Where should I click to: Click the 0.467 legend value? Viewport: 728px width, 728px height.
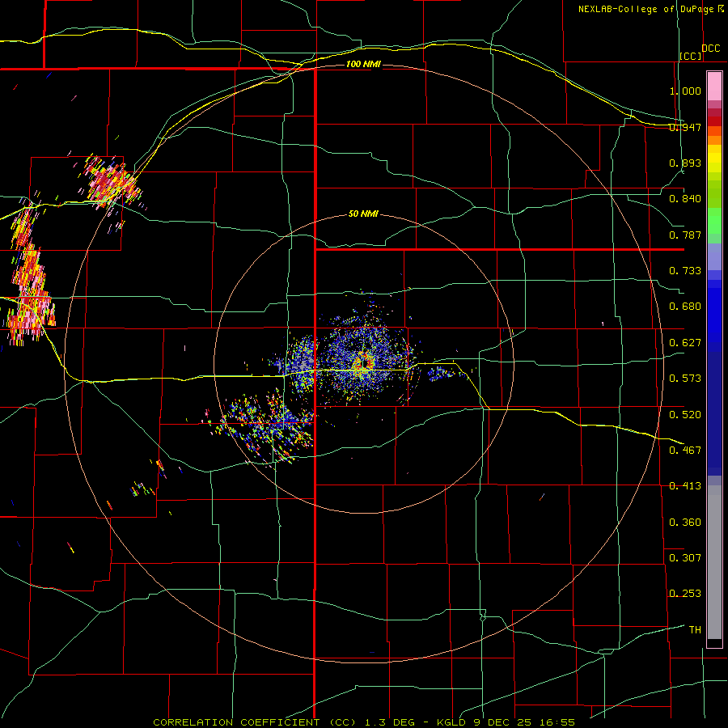point(685,451)
